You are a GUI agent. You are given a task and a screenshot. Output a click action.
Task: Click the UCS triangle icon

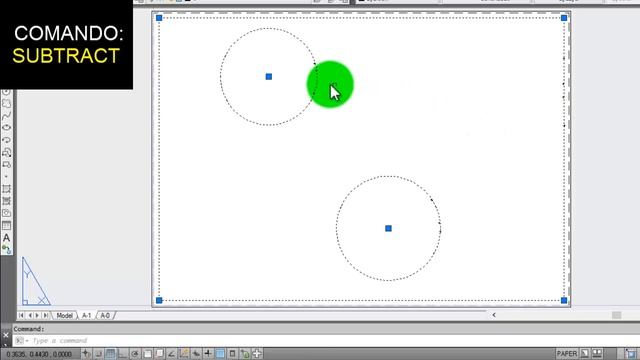[36, 281]
